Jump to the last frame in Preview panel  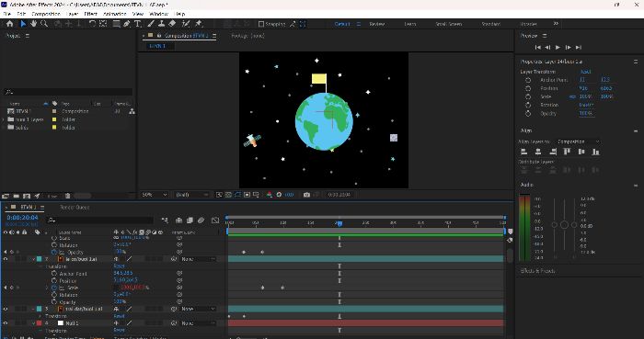click(579, 48)
